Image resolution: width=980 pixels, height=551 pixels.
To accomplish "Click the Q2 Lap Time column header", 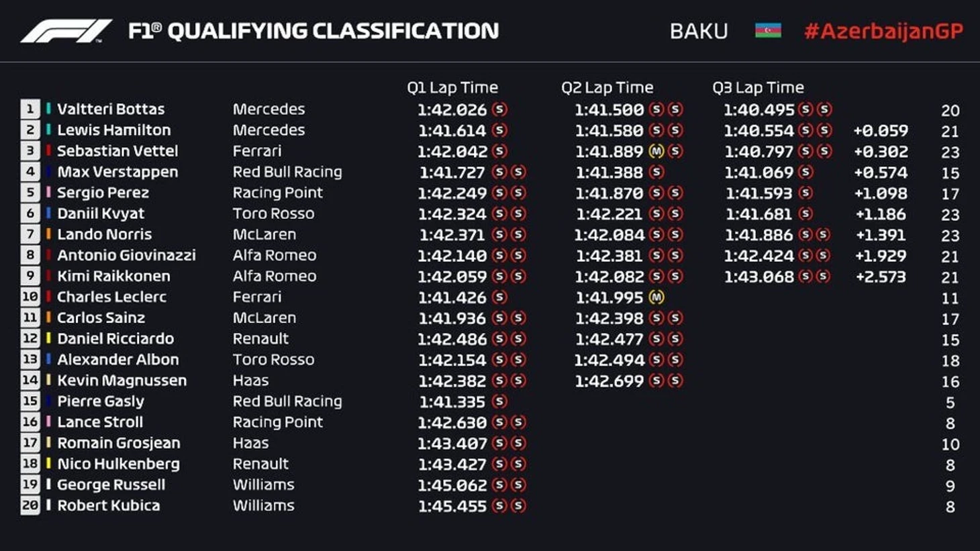I will point(607,87).
